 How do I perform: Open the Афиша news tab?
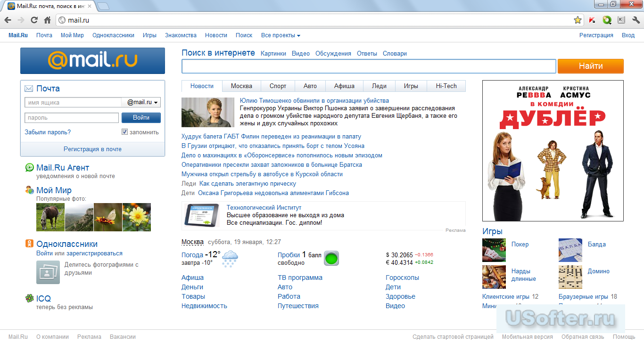344,86
